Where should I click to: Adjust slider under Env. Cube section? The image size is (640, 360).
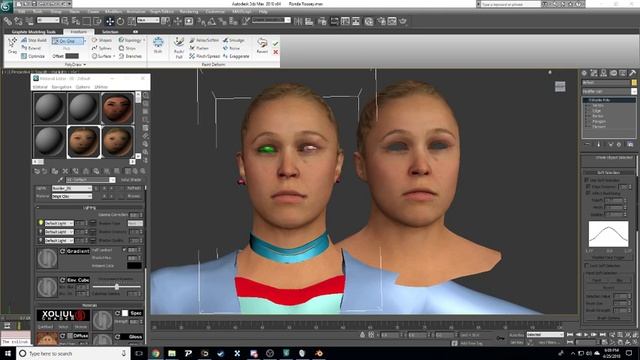(x=117, y=287)
